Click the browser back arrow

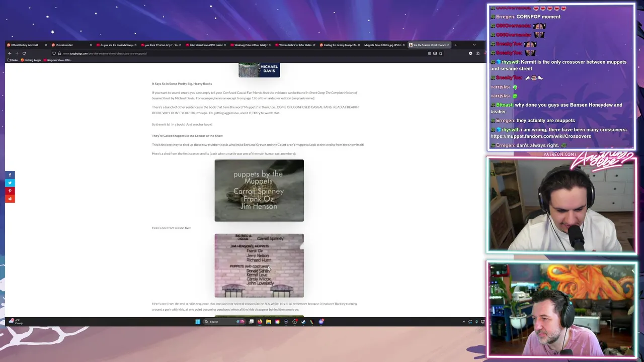(x=10, y=53)
